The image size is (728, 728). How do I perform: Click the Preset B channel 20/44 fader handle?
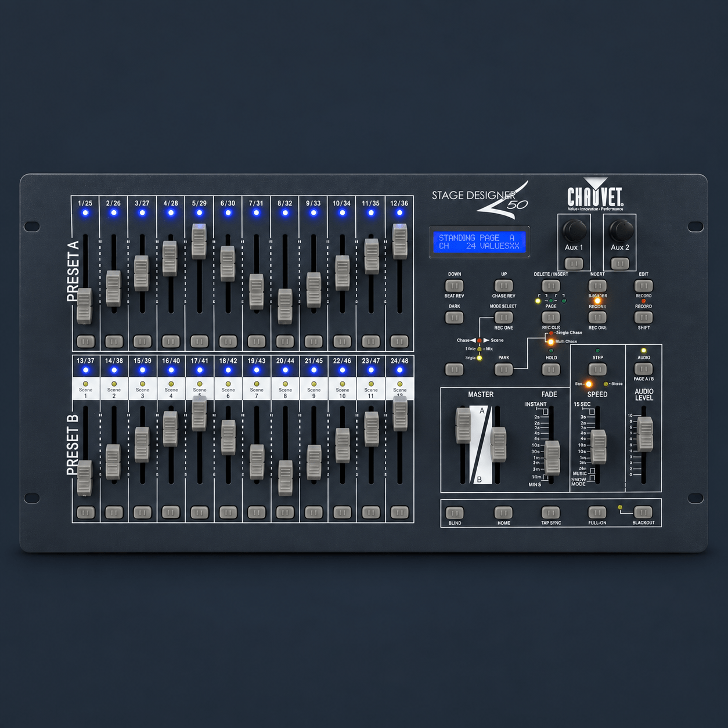coord(285,478)
